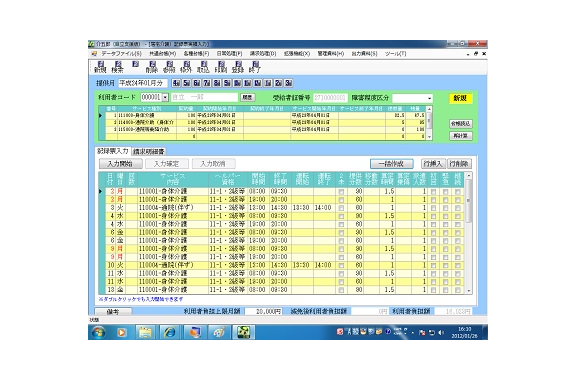Click the 取込 (F7) toolbar icon
Image resolution: width=575 pixels, height=380 pixels.
point(204,67)
